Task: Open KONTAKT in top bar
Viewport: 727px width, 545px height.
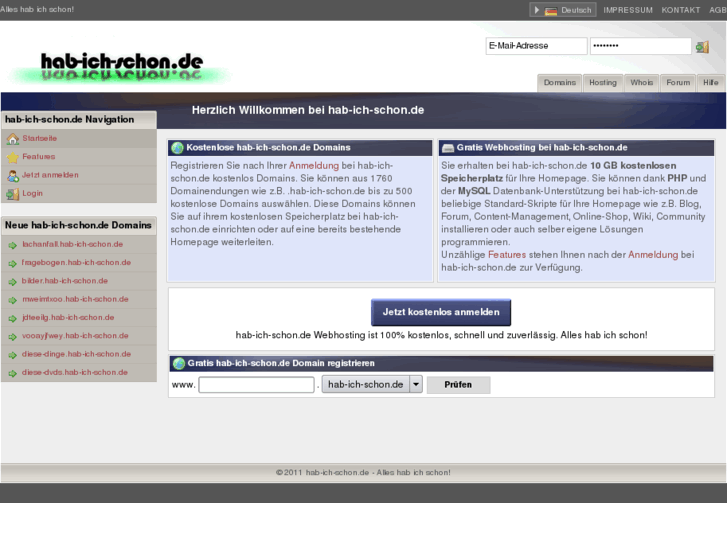Action: [681, 10]
